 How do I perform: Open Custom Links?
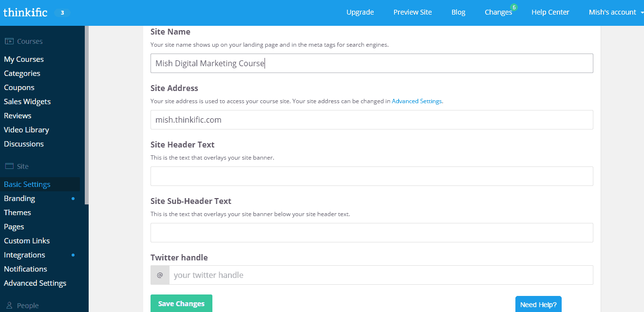(x=27, y=241)
